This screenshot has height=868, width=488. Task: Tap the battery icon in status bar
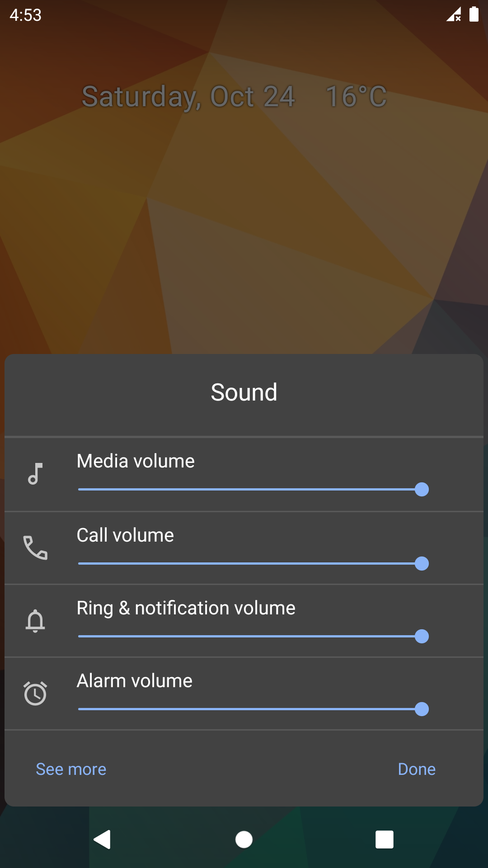(x=474, y=14)
